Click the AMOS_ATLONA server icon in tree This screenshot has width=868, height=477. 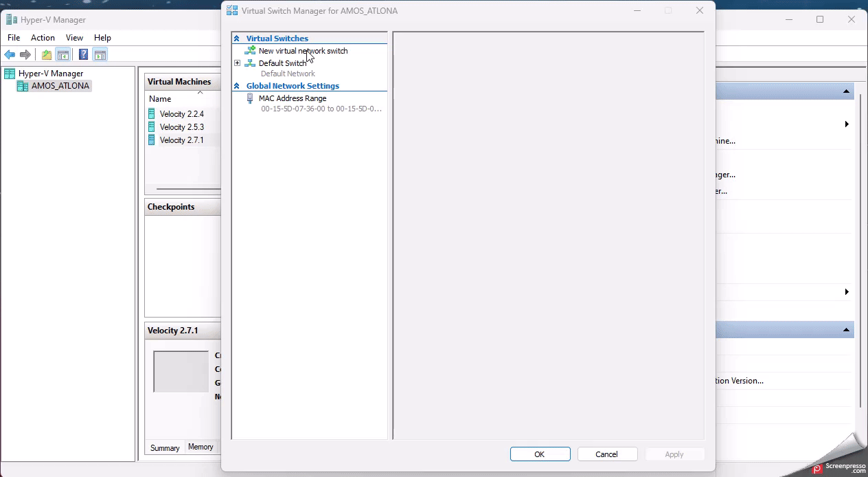coord(23,86)
